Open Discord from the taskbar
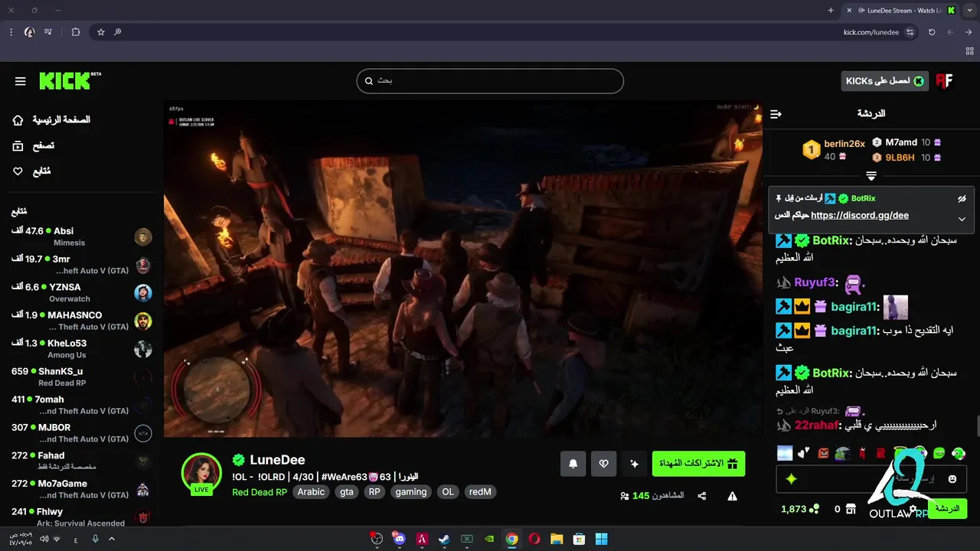The height and width of the screenshot is (551, 980). click(399, 539)
